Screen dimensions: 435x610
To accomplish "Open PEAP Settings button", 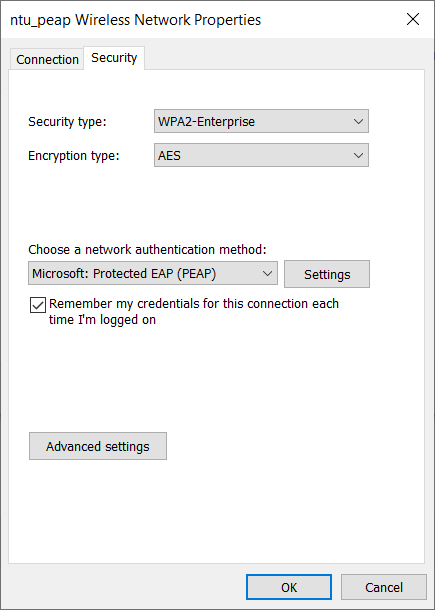I will pyautogui.click(x=327, y=274).
